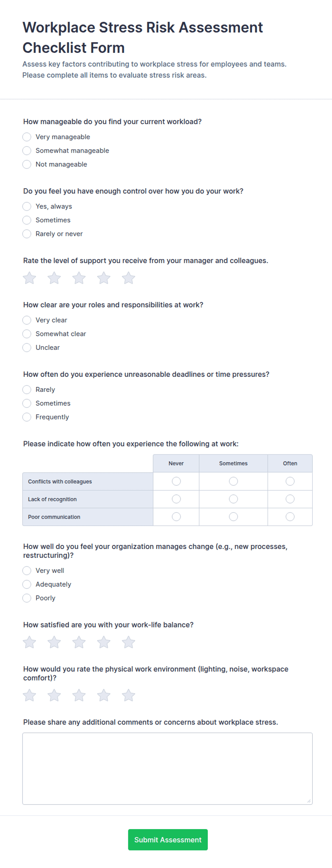Viewport: 332px width, 868px height.
Task: Choose 'Frequently' for unreasonable deadlines
Action: click(x=27, y=417)
